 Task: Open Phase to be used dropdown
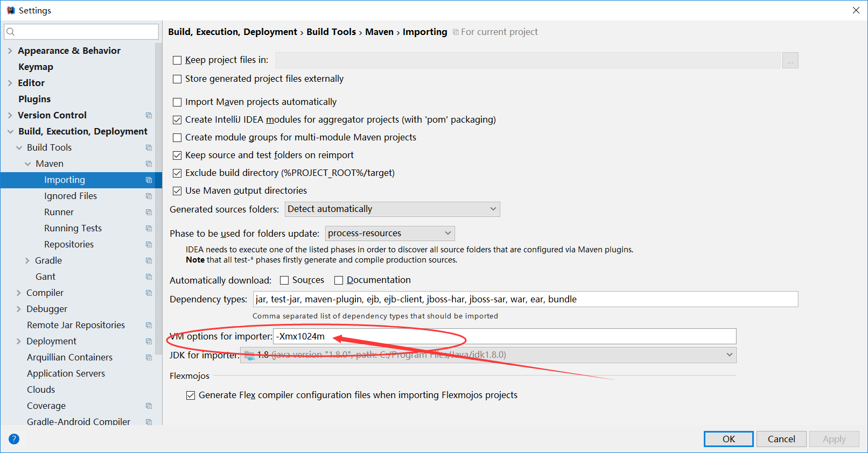(x=390, y=233)
